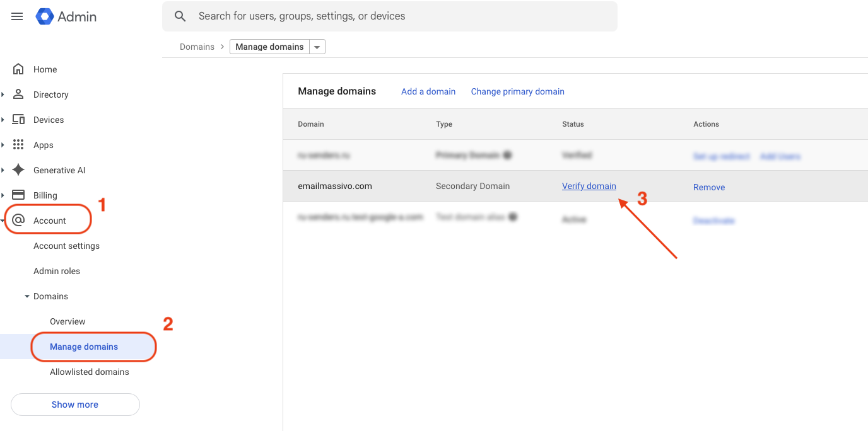The width and height of the screenshot is (868, 431).
Task: Select Allowlisted domains in sidebar
Action: pyautogui.click(x=89, y=372)
